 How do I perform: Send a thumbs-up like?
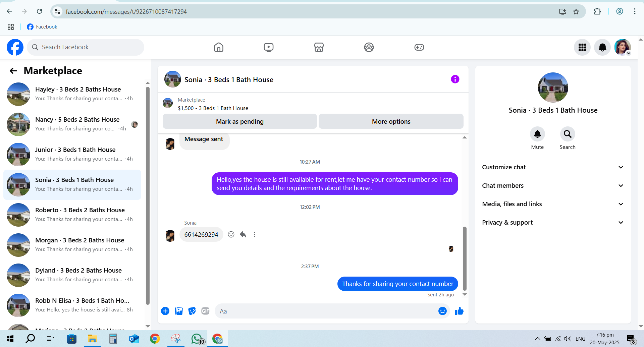pyautogui.click(x=459, y=311)
